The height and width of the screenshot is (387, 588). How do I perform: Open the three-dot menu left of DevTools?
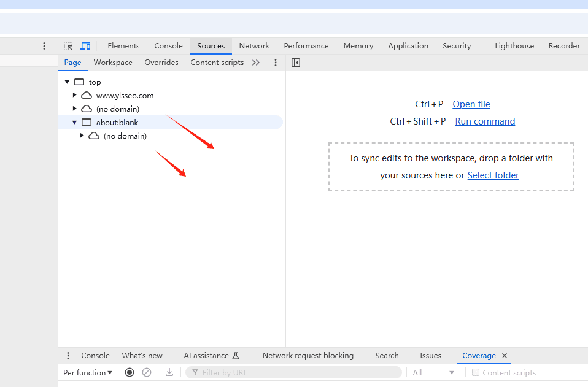(x=44, y=46)
